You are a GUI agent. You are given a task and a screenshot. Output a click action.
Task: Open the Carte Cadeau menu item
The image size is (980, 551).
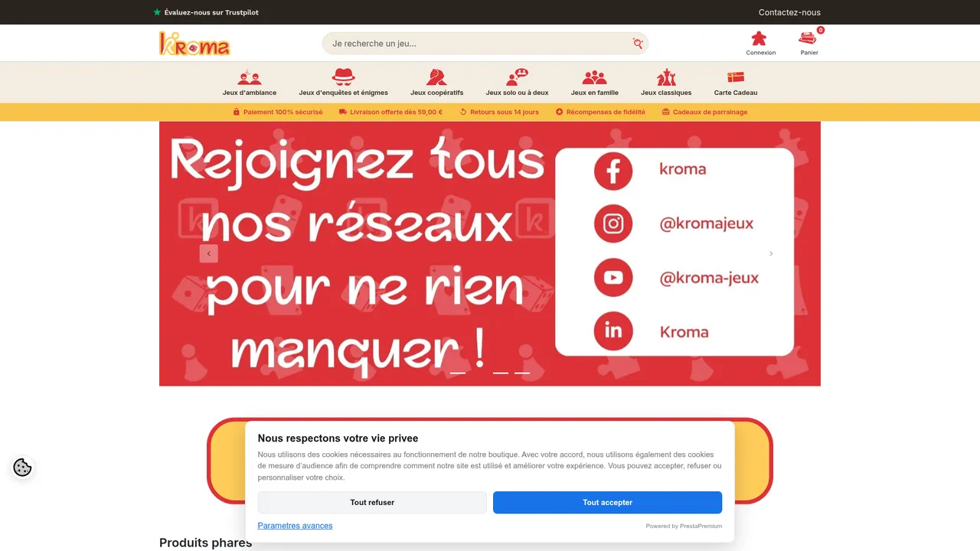tap(736, 82)
